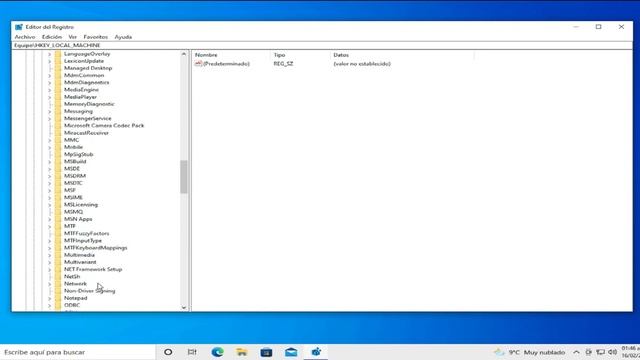This screenshot has height=360, width=640.
Task: Open the Archivo menu
Action: point(25,37)
